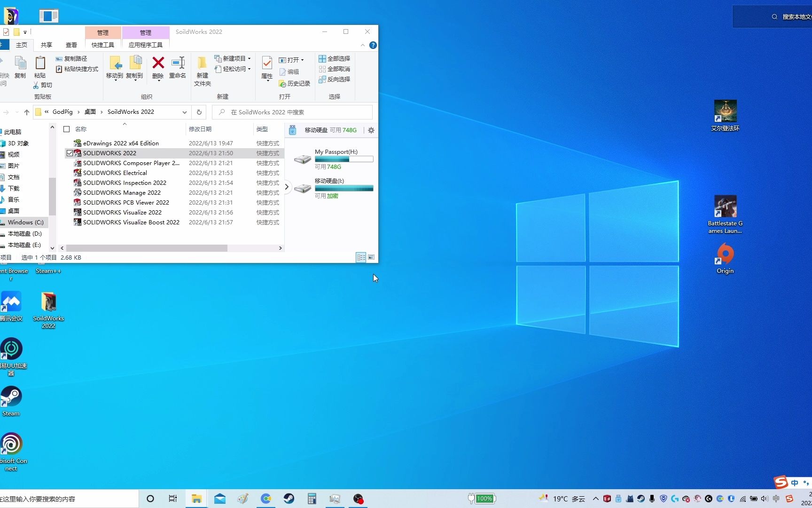Image resolution: width=812 pixels, height=508 pixels.
Task: Click My Passport(H:) drive capacity bar
Action: (x=344, y=159)
